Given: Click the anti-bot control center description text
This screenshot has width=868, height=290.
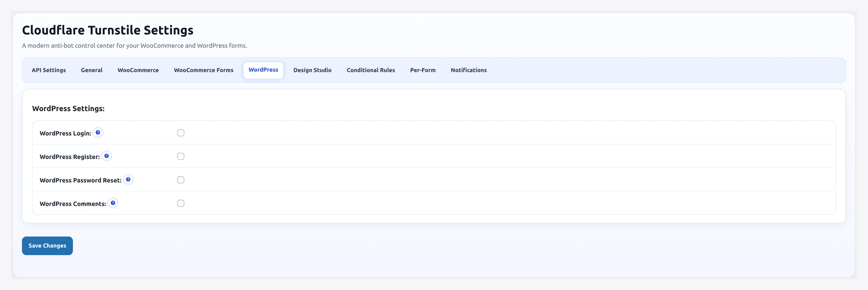Looking at the screenshot, I should click(135, 46).
